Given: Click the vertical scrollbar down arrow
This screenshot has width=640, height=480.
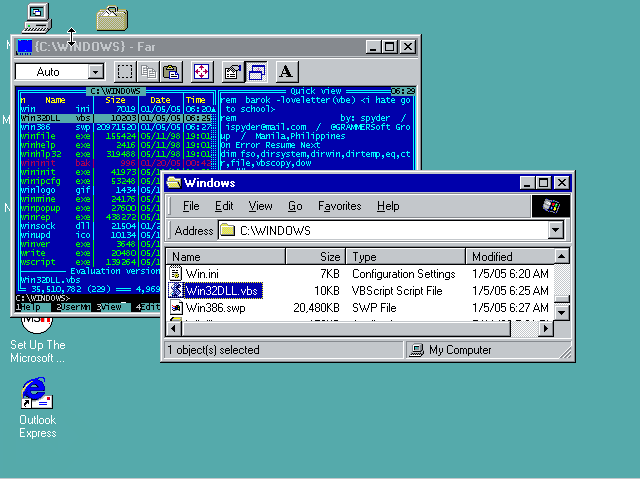Looking at the screenshot, I should point(562,313).
